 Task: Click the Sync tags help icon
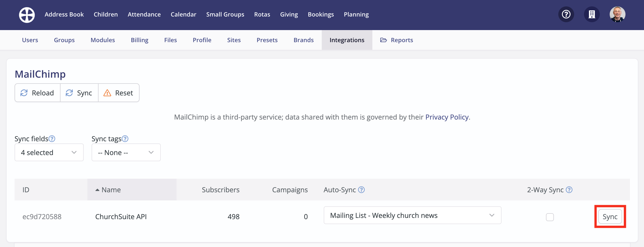(x=125, y=139)
